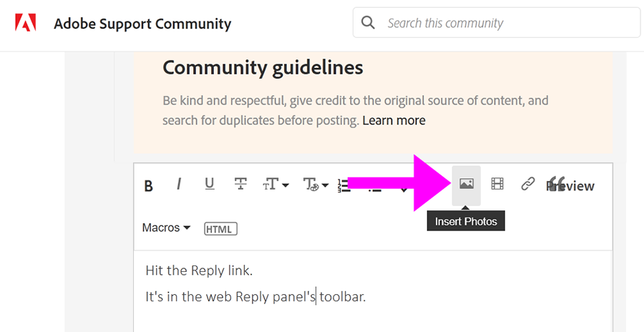
Task: Click inside the reply text body
Action: click(x=372, y=301)
